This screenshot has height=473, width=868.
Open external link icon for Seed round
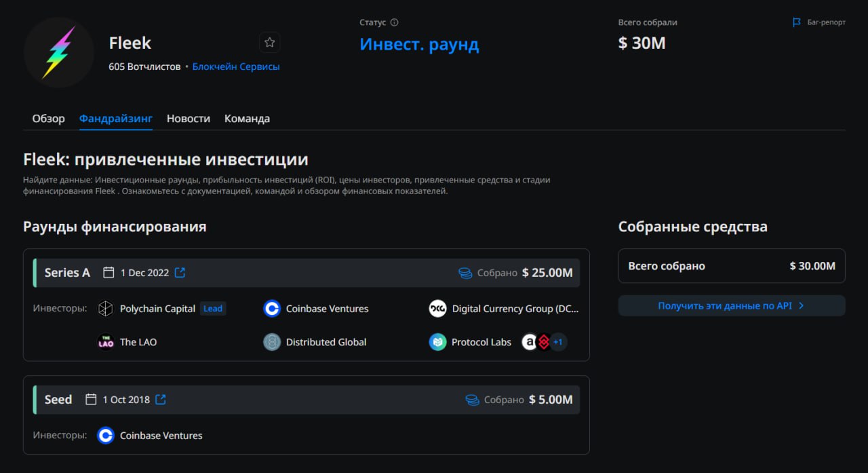161,400
